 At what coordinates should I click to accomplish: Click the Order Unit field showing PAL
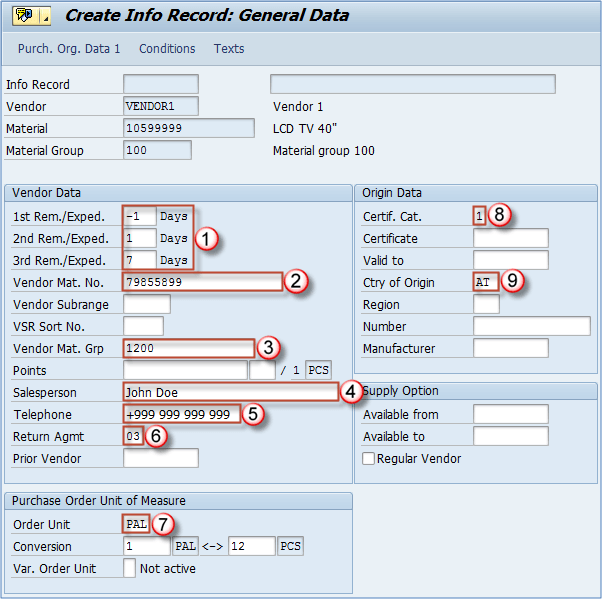pos(135,524)
